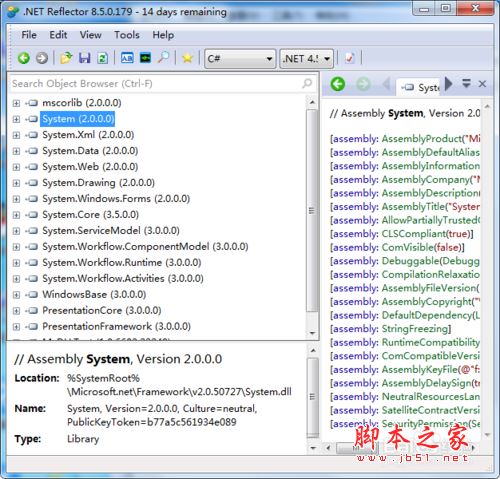
Task: Select System.Windows.Forms (2.0.0.0) in the tree
Action: click(116, 199)
